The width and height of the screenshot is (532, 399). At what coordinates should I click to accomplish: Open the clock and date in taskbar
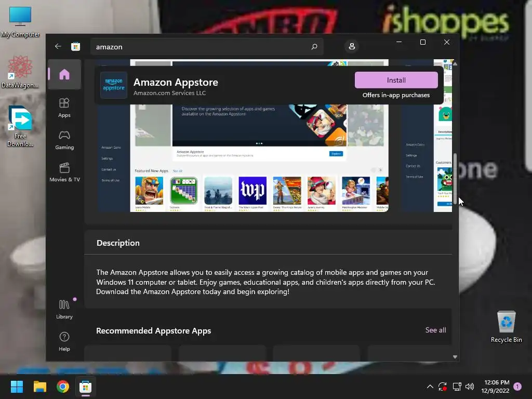pyautogui.click(x=496, y=387)
